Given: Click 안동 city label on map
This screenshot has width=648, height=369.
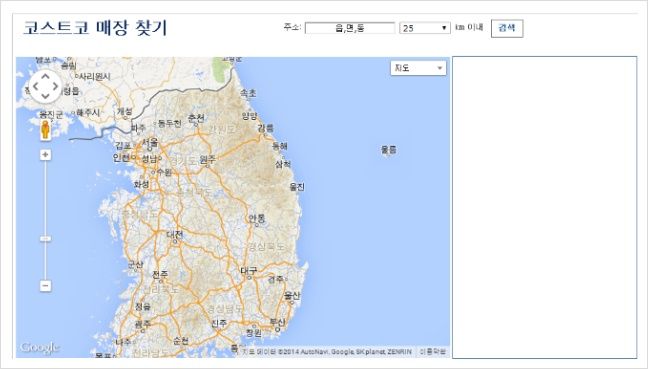Looking at the screenshot, I should (257, 218).
